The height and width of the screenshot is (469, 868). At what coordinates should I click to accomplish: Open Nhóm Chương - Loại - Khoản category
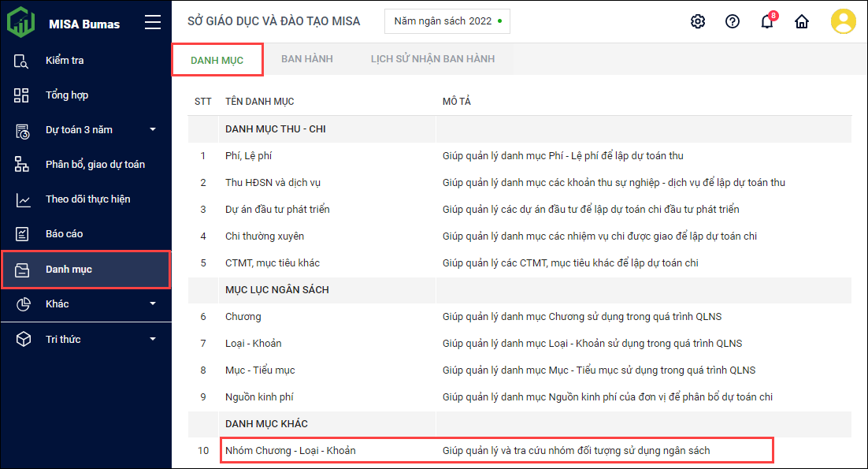click(290, 451)
